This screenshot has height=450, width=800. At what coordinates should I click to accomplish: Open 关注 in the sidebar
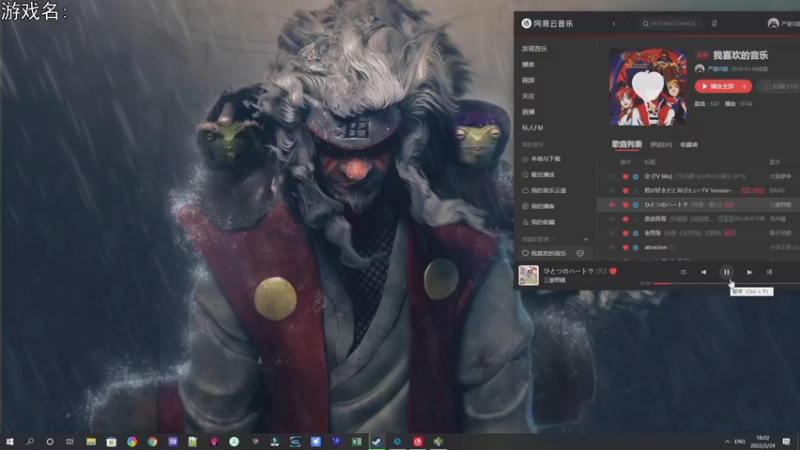528,96
